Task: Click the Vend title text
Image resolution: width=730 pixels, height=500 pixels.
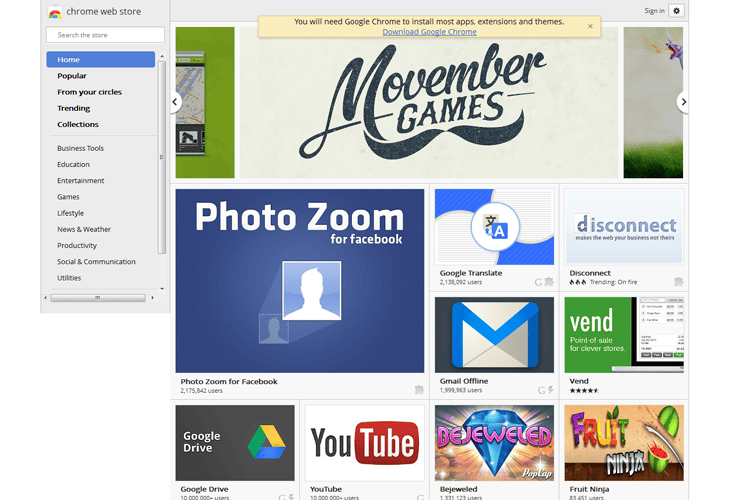Action: [x=579, y=381]
